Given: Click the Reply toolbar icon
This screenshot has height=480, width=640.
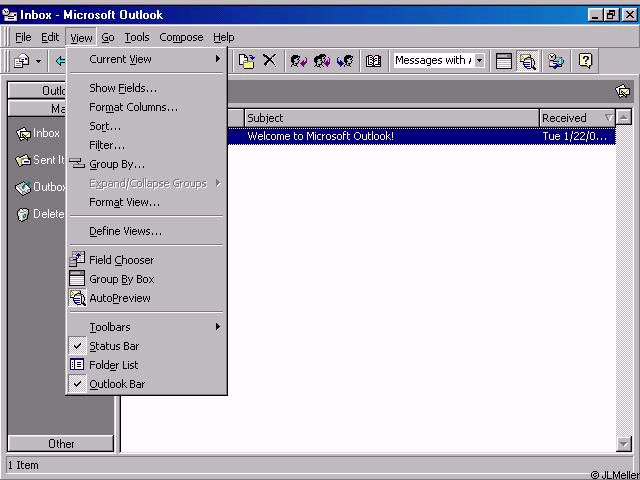Looking at the screenshot, I should [x=299, y=61].
